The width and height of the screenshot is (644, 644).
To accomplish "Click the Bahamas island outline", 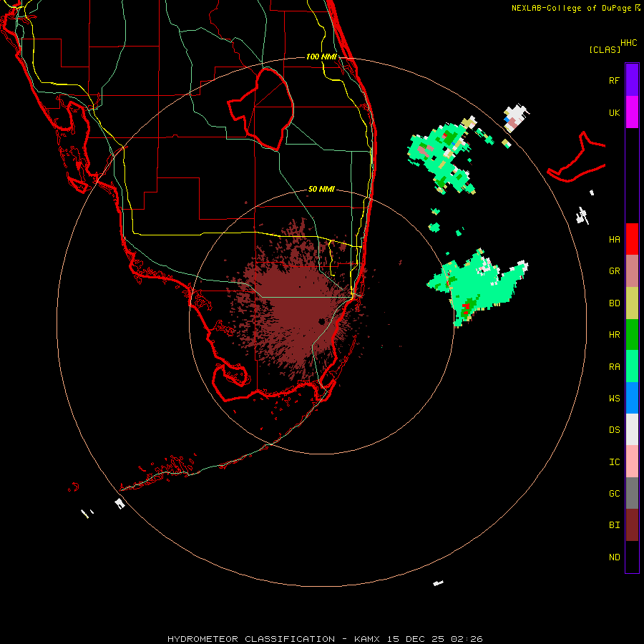I will [x=576, y=157].
